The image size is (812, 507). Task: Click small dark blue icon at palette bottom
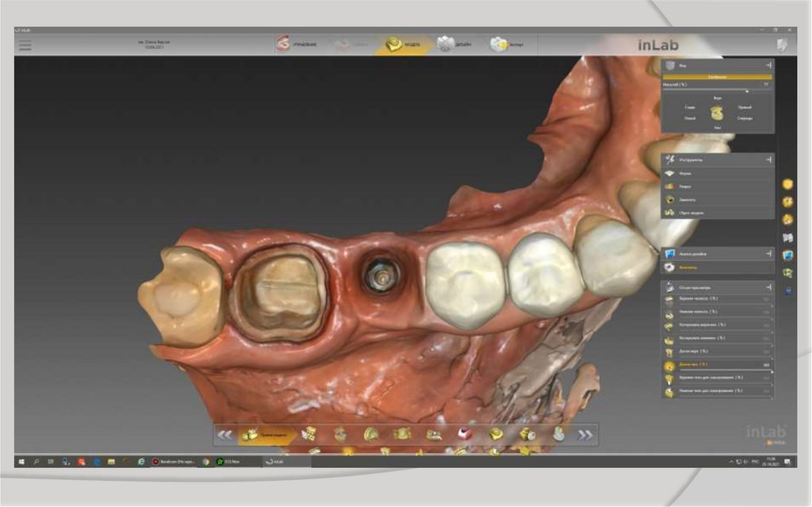point(787,291)
